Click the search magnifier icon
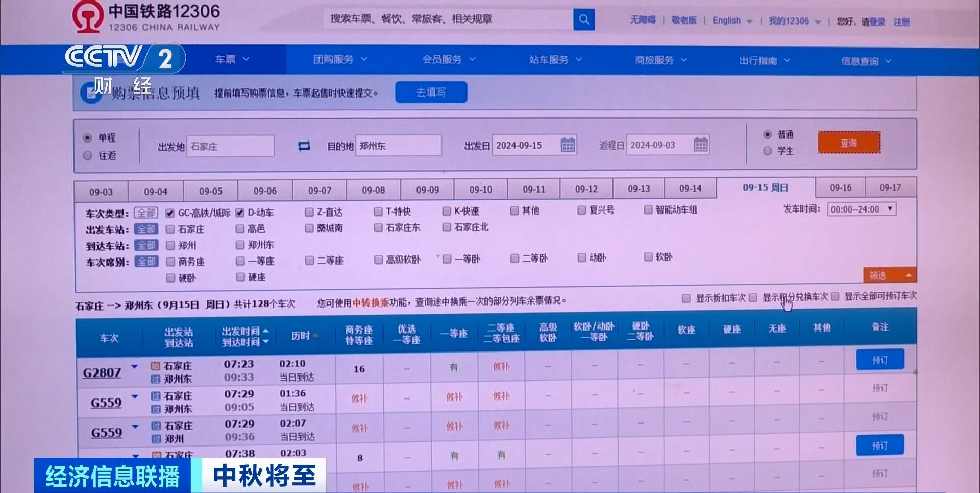 pyautogui.click(x=584, y=20)
